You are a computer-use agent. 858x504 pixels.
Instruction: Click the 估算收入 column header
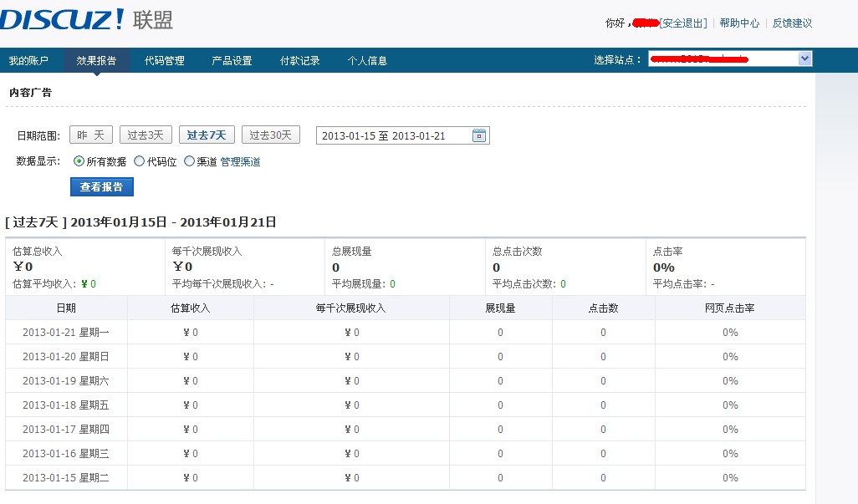(191, 308)
